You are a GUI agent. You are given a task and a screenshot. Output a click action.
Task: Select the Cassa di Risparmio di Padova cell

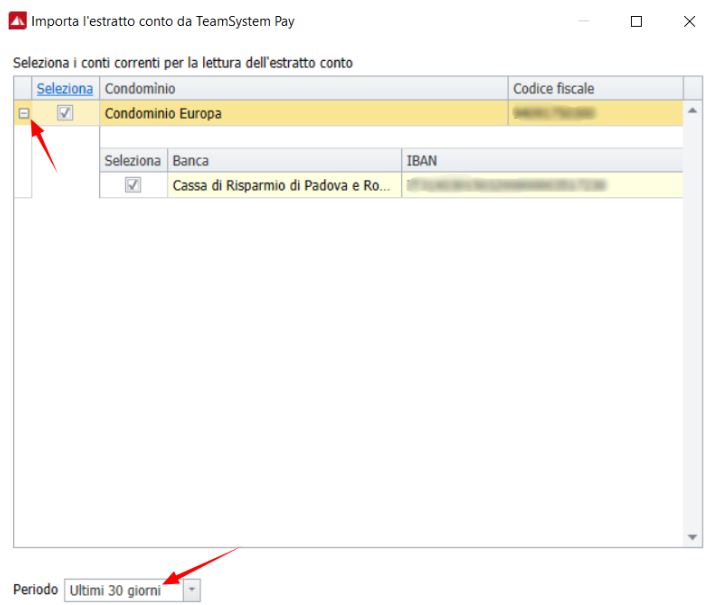point(284,185)
